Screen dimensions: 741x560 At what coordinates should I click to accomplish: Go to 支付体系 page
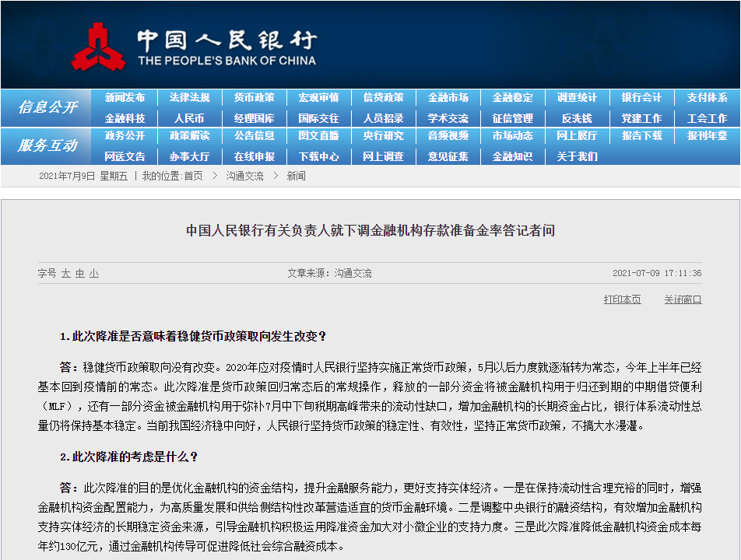click(x=707, y=98)
